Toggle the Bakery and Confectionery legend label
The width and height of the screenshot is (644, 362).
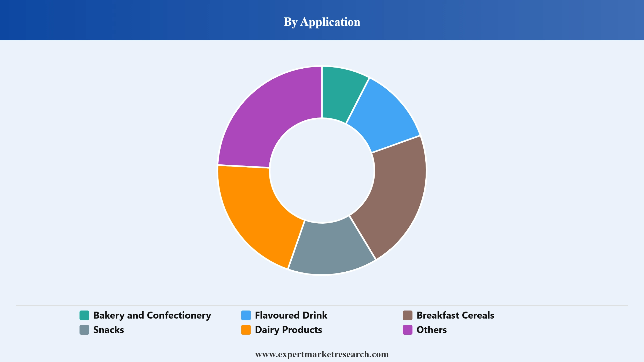coord(152,316)
